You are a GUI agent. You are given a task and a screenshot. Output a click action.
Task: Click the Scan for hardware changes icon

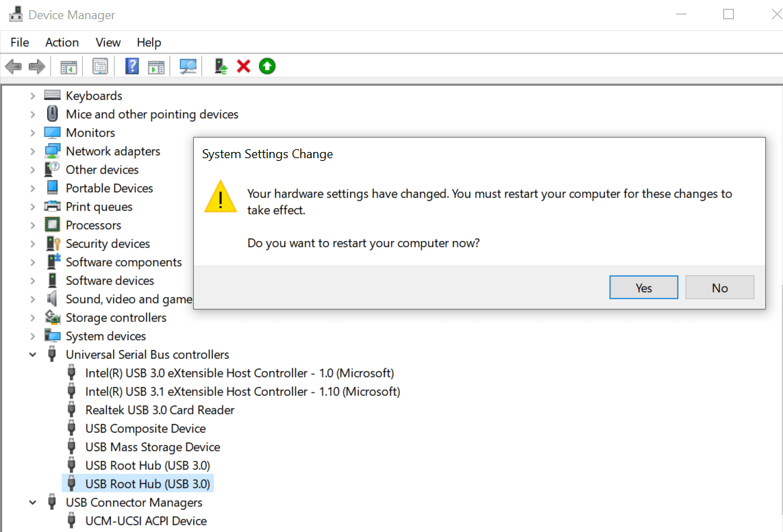click(187, 66)
